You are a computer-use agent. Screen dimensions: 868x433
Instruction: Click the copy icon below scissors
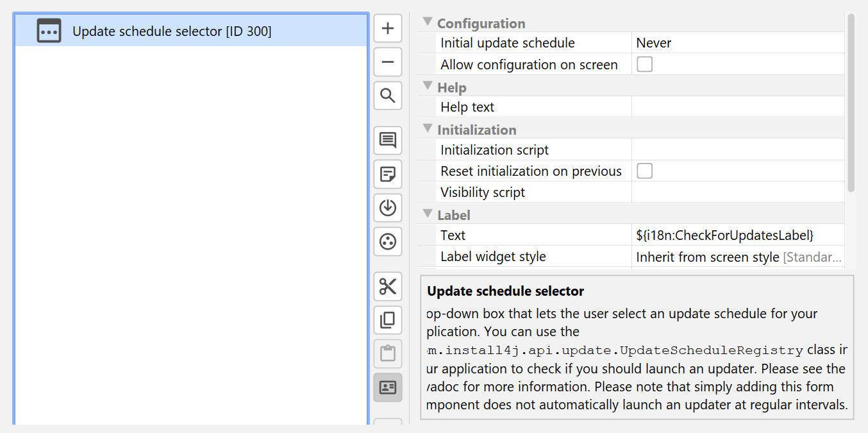click(388, 319)
